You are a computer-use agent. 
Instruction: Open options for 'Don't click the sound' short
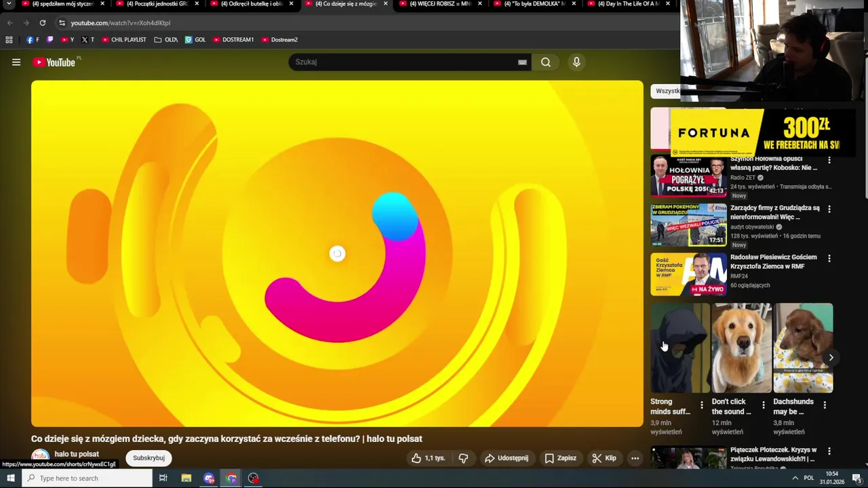point(764,405)
